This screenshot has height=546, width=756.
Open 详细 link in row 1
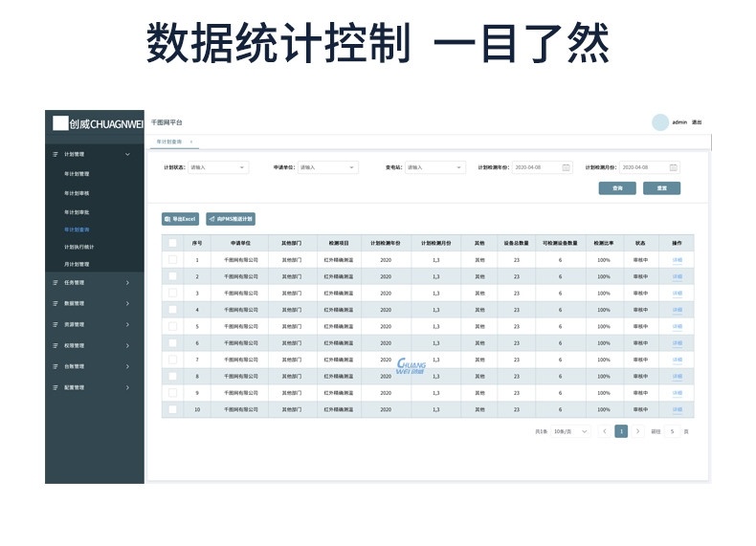(x=677, y=260)
